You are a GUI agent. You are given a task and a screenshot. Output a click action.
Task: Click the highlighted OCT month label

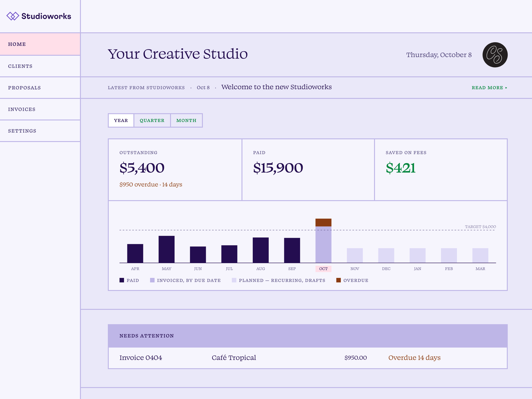(324, 269)
